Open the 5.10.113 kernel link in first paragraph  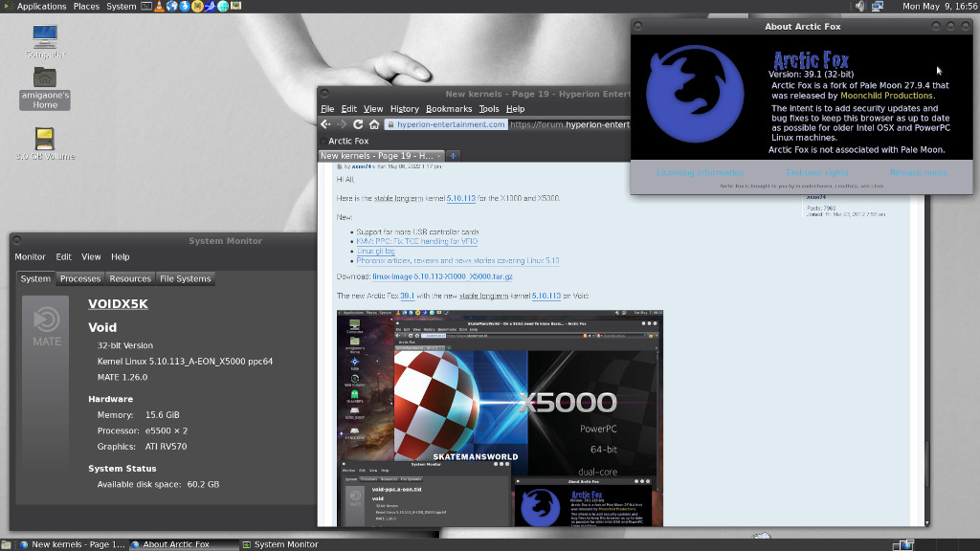[460, 198]
